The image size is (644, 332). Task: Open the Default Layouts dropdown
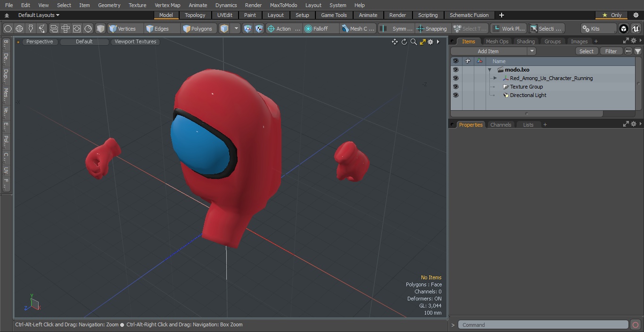(x=39, y=15)
